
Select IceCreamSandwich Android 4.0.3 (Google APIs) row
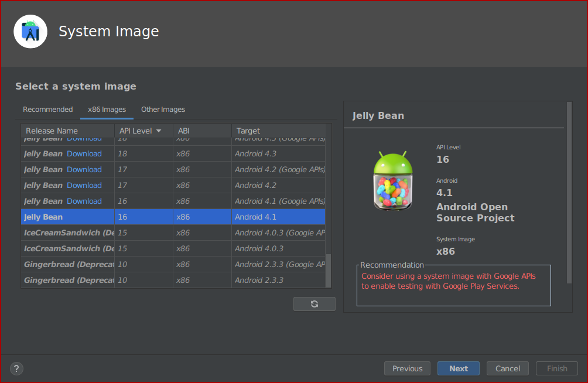tap(173, 232)
